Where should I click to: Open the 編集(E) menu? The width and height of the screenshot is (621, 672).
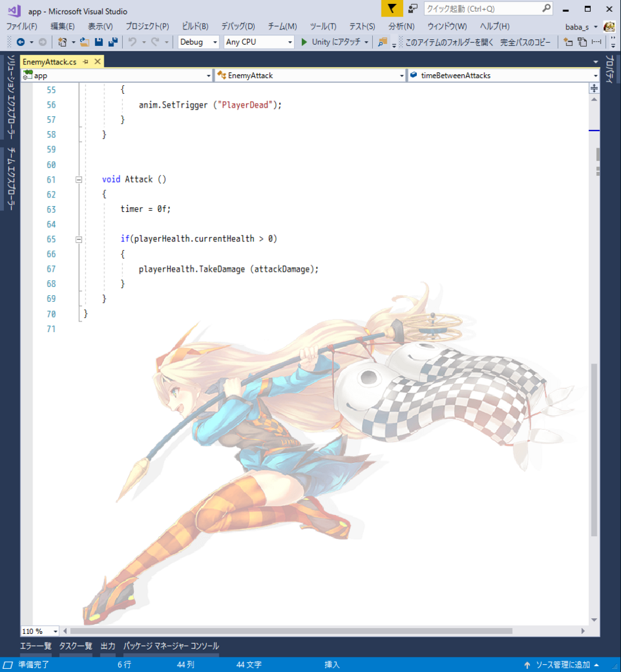(x=62, y=26)
